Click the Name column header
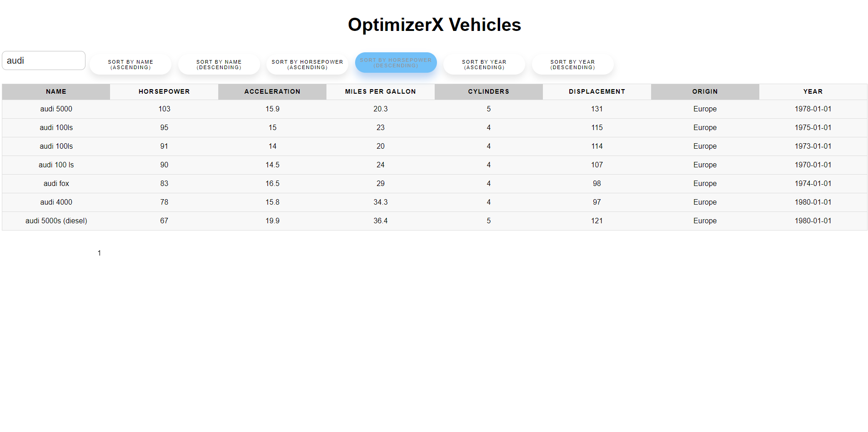Image resolution: width=868 pixels, height=432 pixels. click(56, 91)
